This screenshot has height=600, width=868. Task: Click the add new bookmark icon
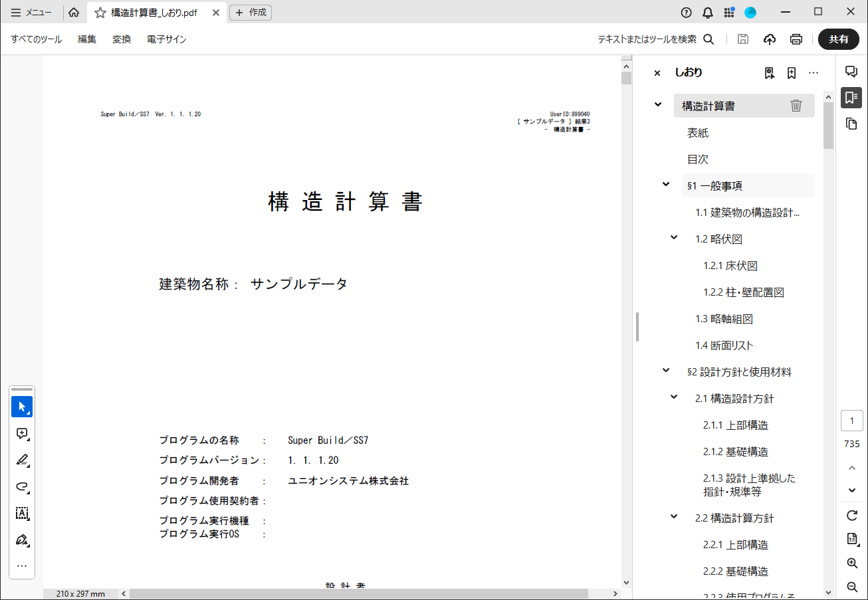click(792, 73)
